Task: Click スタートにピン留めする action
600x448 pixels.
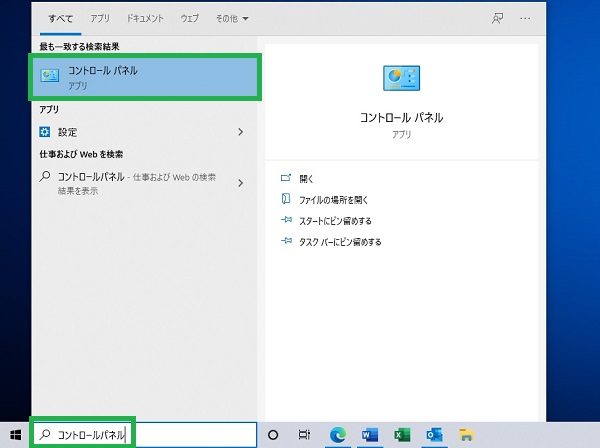Action: click(x=335, y=221)
